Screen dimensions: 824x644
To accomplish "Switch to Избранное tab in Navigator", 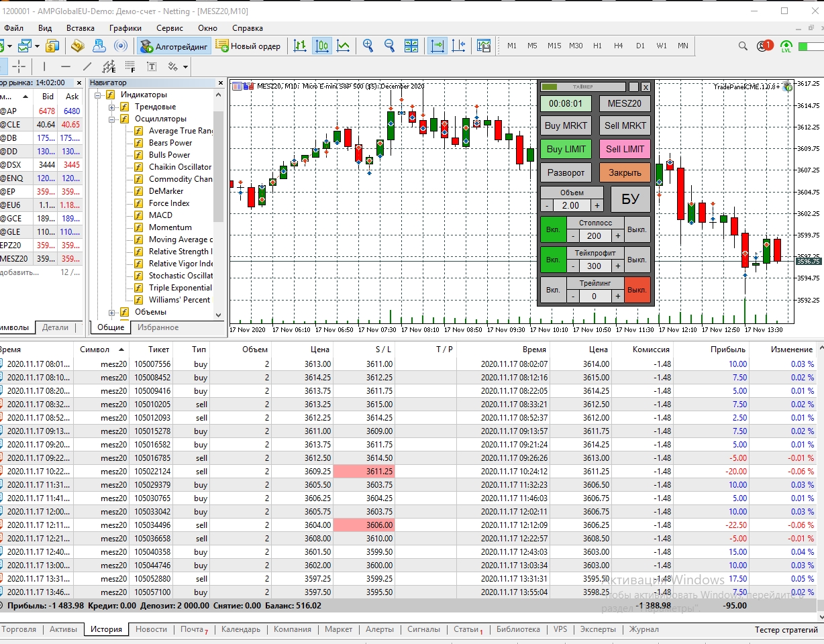I will [158, 327].
